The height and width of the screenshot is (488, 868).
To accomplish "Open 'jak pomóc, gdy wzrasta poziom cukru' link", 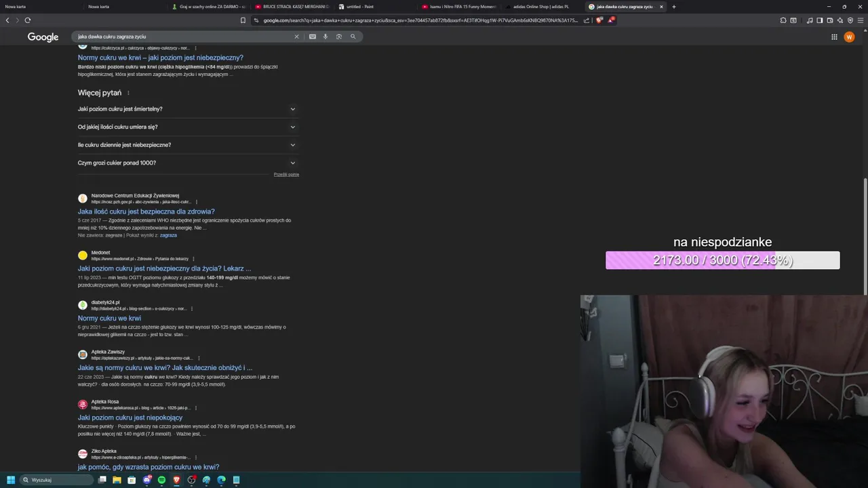I will [149, 467].
